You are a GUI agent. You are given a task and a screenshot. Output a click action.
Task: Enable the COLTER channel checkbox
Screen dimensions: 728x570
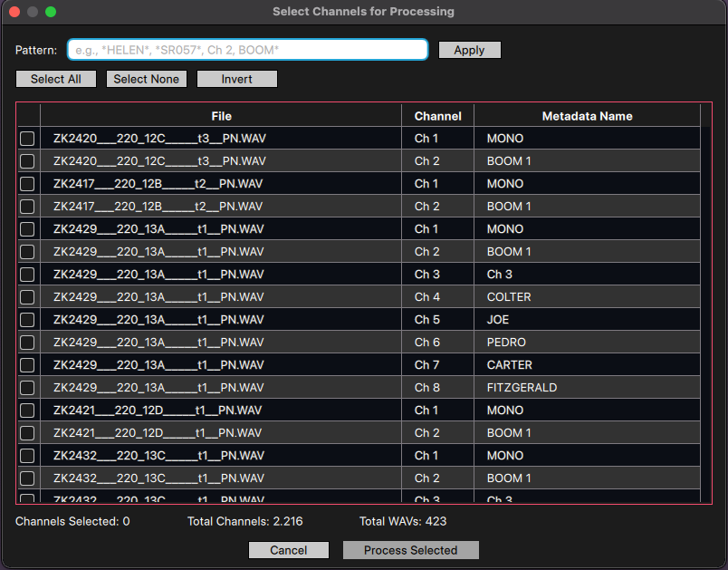tap(27, 297)
